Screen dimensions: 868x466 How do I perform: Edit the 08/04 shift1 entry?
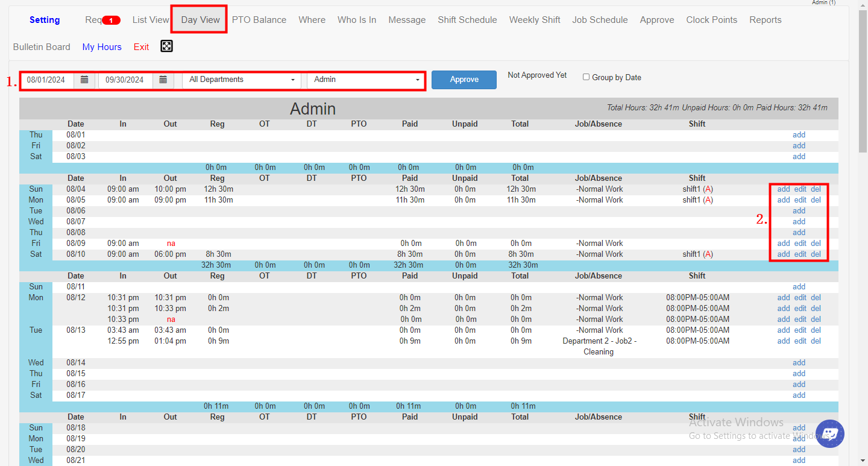point(800,189)
